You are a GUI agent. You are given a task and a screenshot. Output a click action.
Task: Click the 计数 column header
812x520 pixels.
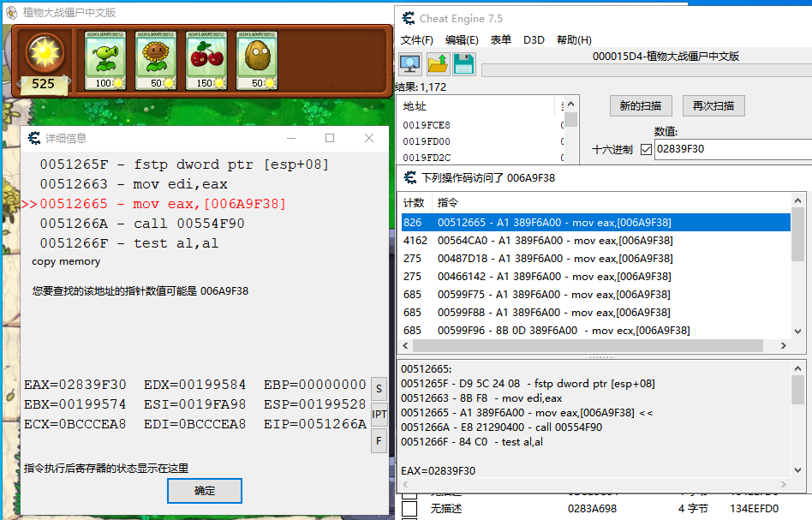tap(415, 202)
